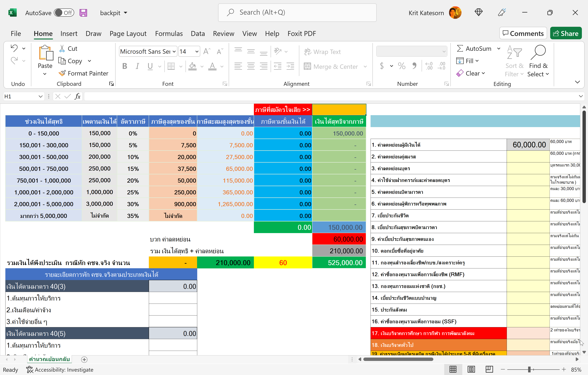Click Accounting Number Format dollar icon

click(382, 66)
